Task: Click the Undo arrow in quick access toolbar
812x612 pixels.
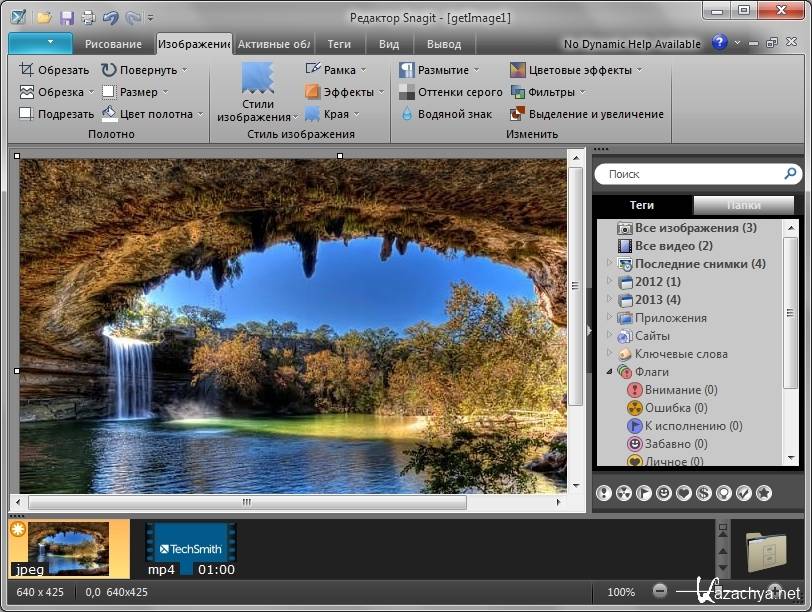Action: (109, 17)
